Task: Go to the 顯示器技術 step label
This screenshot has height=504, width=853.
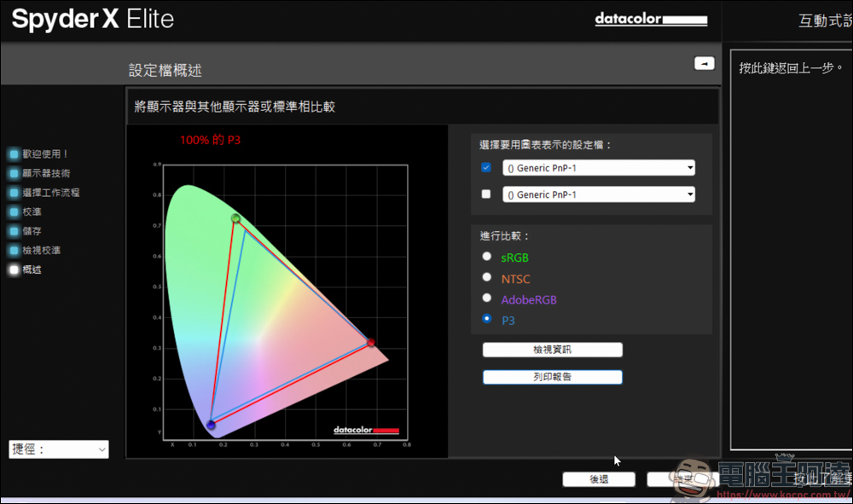Action: [x=46, y=173]
